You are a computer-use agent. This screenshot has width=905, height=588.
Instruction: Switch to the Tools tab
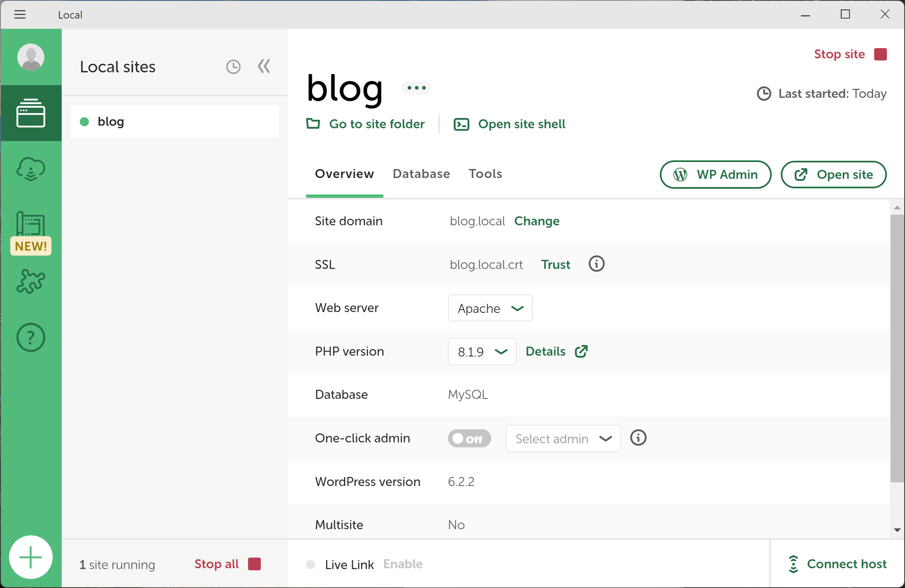pos(485,174)
